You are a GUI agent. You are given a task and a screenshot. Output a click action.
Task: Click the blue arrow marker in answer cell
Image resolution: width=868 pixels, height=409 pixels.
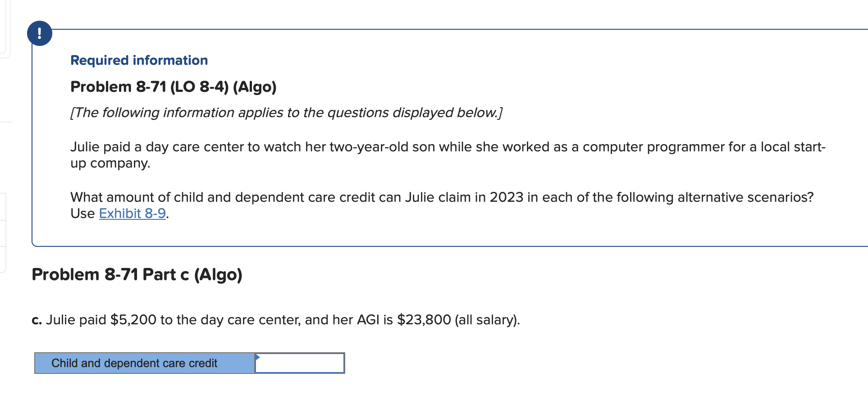click(258, 357)
